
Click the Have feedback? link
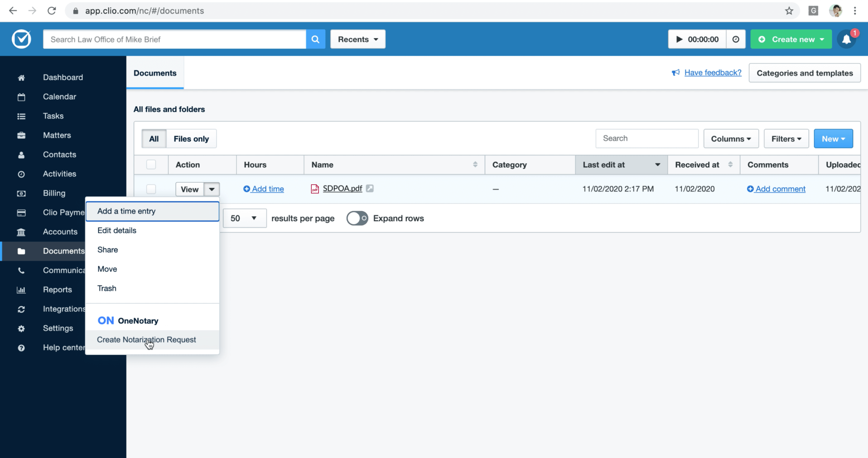coord(713,72)
